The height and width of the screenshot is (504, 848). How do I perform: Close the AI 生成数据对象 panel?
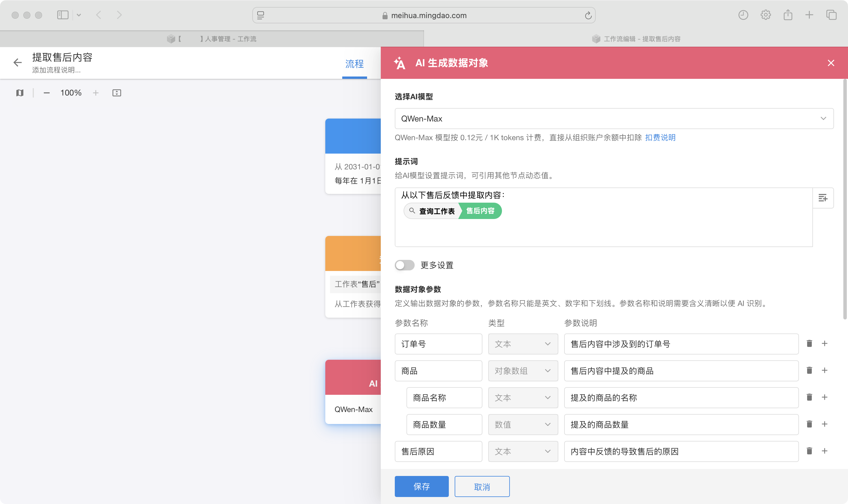click(831, 63)
